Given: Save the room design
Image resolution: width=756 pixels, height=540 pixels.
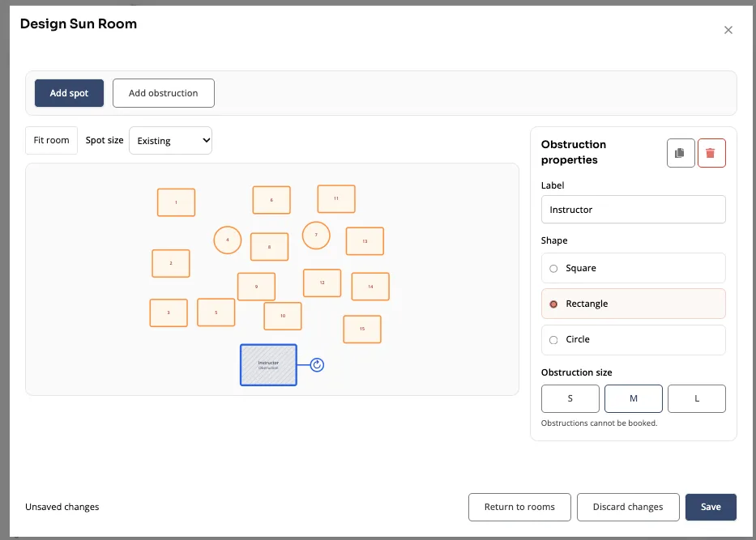Looking at the screenshot, I should (x=711, y=507).
